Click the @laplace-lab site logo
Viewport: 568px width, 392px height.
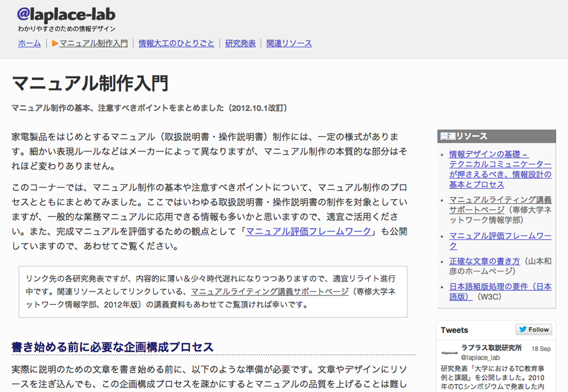coord(66,14)
